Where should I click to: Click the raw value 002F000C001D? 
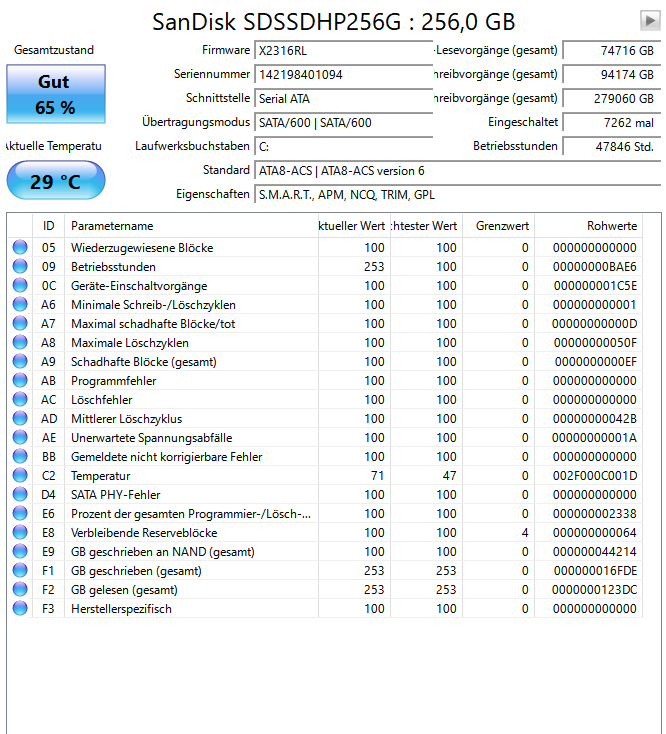594,476
